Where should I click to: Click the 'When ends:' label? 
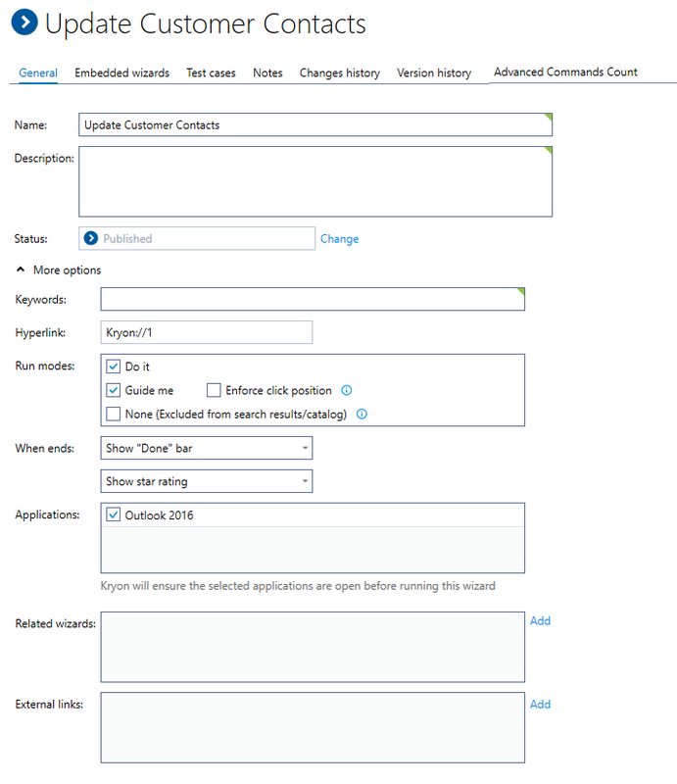pos(44,449)
